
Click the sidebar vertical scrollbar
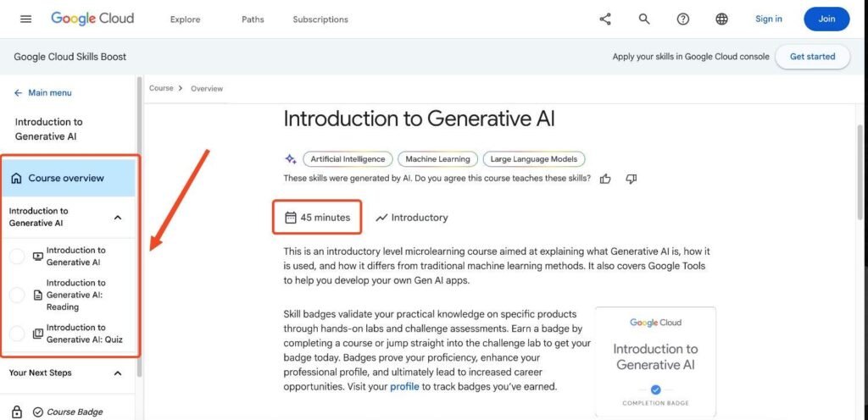click(x=139, y=227)
